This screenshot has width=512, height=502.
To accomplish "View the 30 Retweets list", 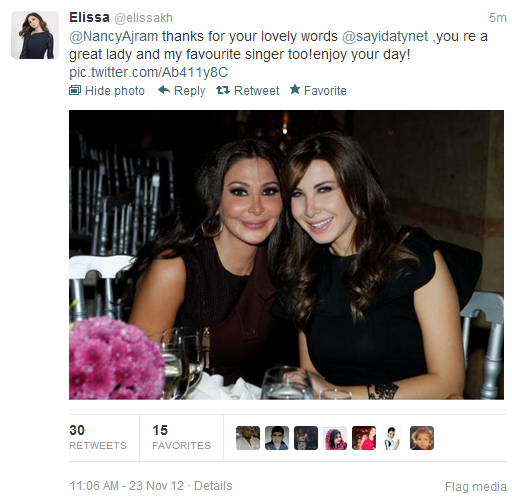I will 98,437.
